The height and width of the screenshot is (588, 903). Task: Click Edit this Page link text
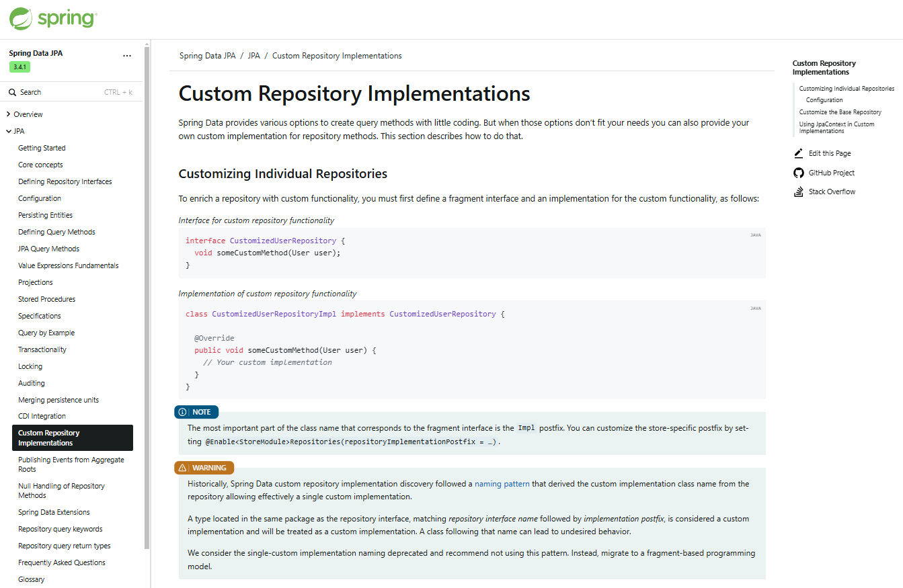point(830,154)
